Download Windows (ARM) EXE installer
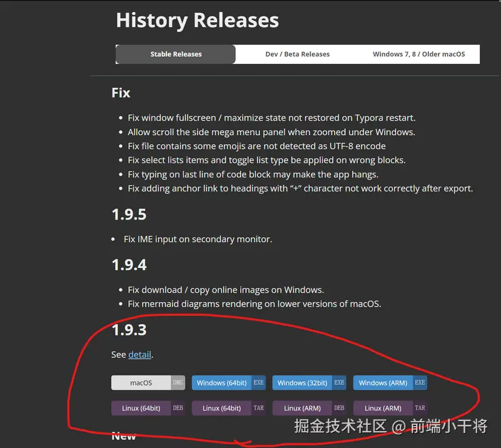 click(x=384, y=382)
